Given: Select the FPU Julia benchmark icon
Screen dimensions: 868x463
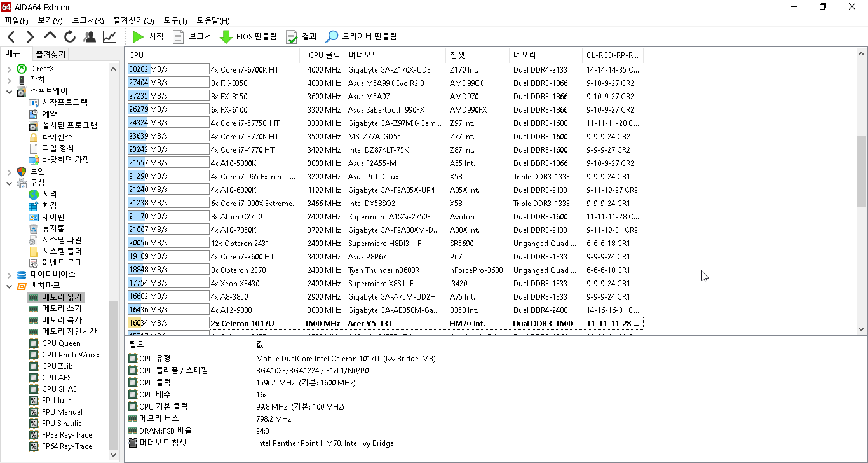Looking at the screenshot, I should pyautogui.click(x=34, y=401).
